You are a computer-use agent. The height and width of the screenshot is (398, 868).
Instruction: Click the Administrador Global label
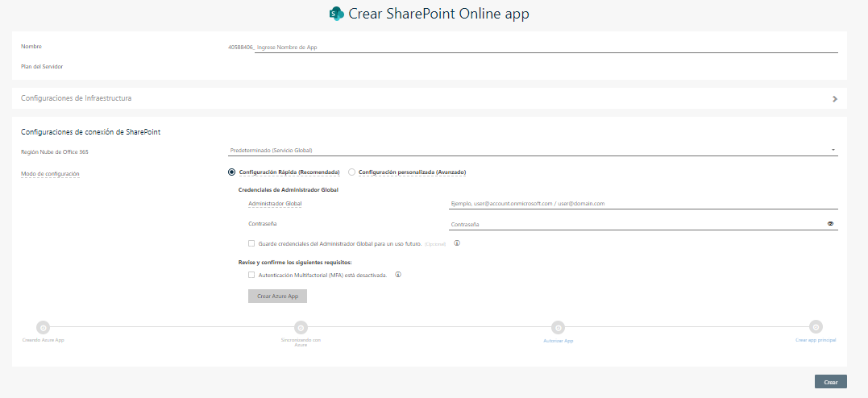275,204
